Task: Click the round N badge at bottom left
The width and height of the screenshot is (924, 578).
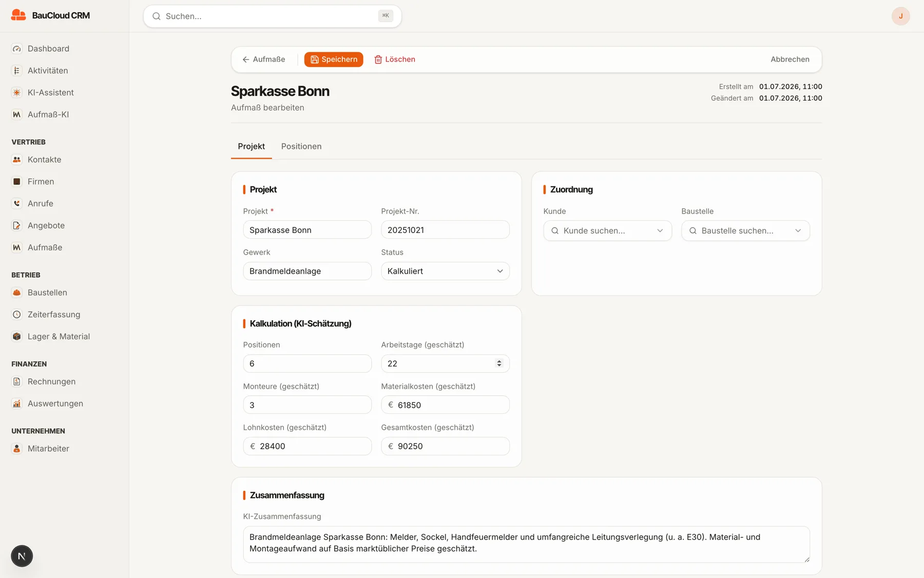Action: [x=22, y=556]
